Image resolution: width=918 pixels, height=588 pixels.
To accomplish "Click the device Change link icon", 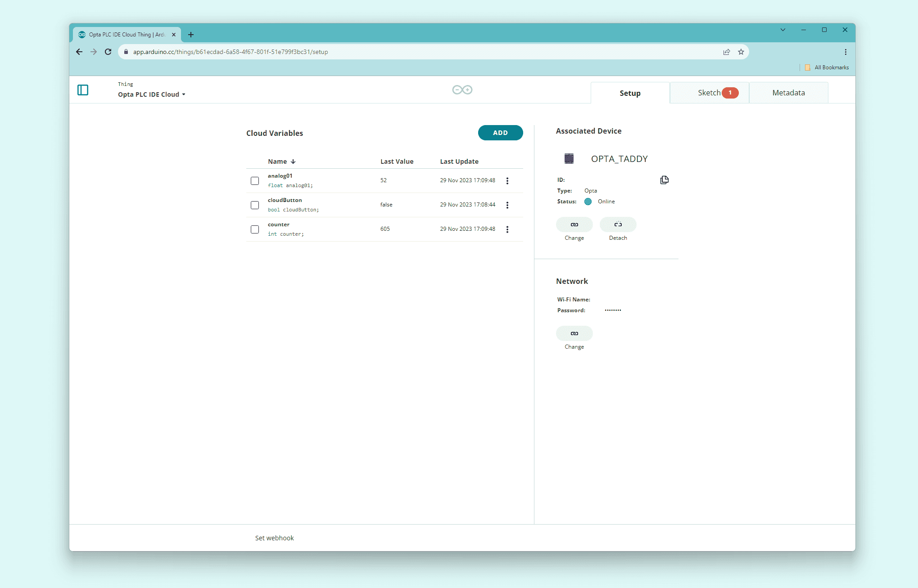I will 574,224.
